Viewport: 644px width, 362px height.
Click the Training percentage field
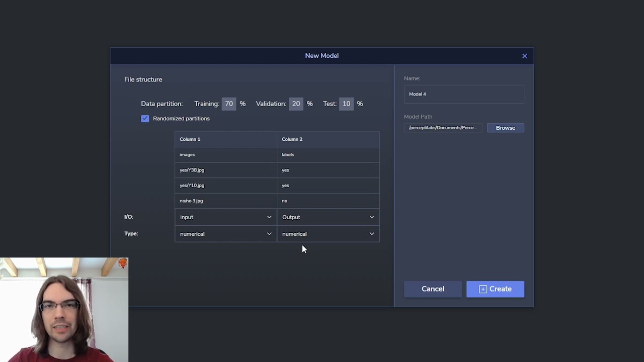pyautogui.click(x=229, y=104)
